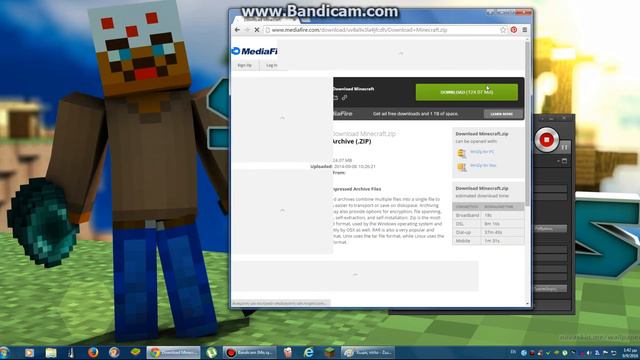
Task: Click the WinZip for PC link
Action: pyautogui.click(x=482, y=152)
